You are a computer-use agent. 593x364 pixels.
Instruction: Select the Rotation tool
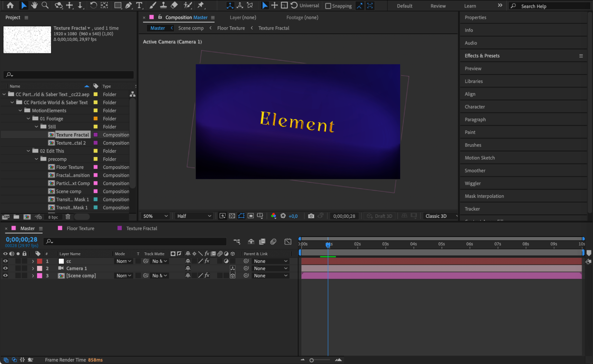coord(93,5)
